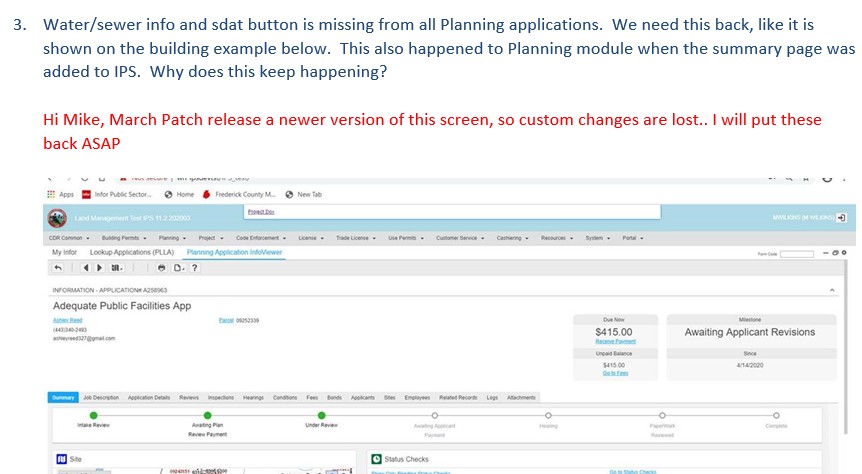Click the Hearing progress marker
This screenshot has height=474, width=862.
pyautogui.click(x=548, y=416)
